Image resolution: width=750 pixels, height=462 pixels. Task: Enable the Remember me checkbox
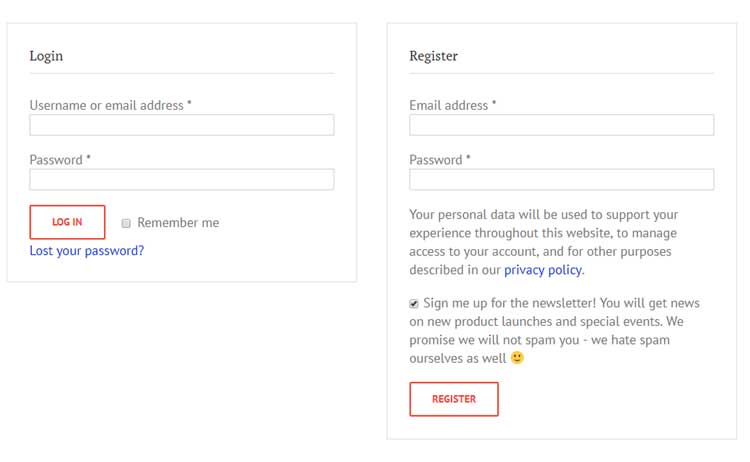126,223
